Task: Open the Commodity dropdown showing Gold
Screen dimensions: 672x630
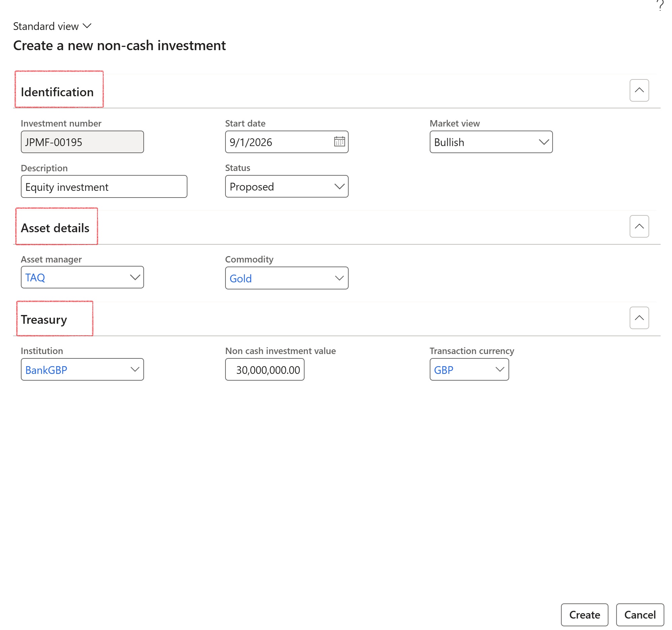Action: 287,278
